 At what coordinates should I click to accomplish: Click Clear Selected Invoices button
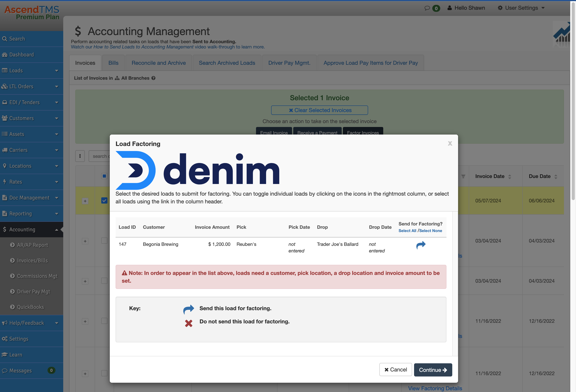pyautogui.click(x=319, y=110)
